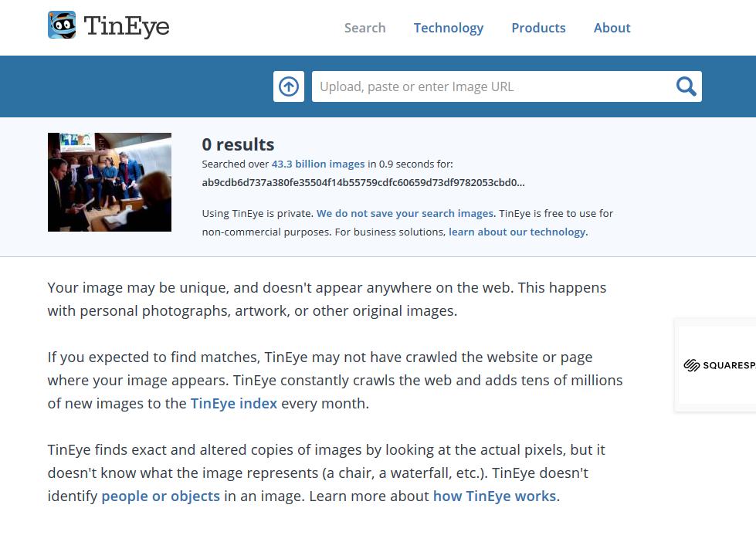Open the 'people or objects' link

click(161, 496)
